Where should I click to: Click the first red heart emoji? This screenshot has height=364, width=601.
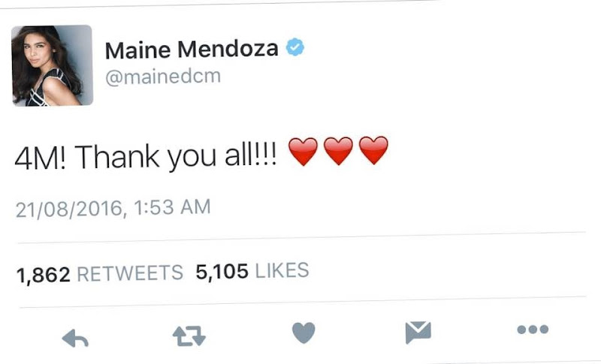[x=303, y=151]
